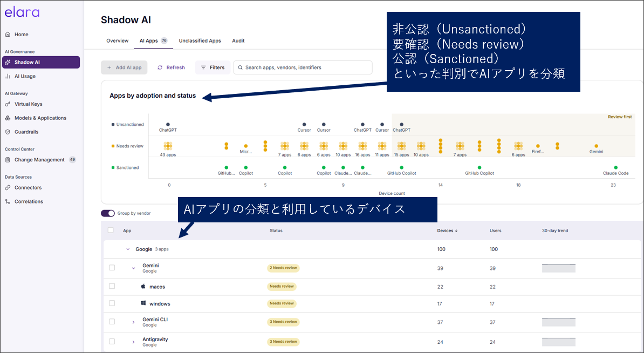Expand the Antigravity row chevron

[x=133, y=342]
